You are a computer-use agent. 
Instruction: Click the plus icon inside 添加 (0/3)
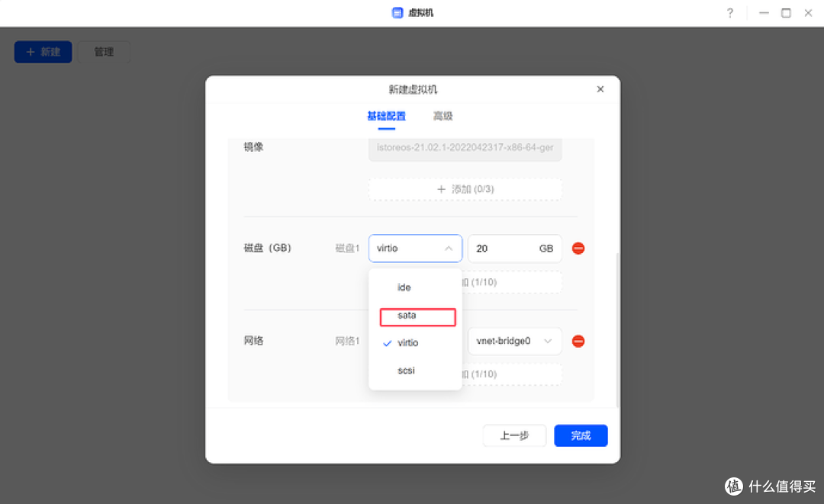click(441, 188)
